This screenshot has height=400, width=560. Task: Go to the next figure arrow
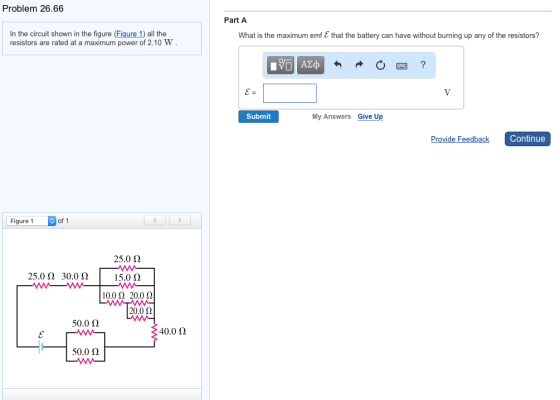(x=180, y=220)
